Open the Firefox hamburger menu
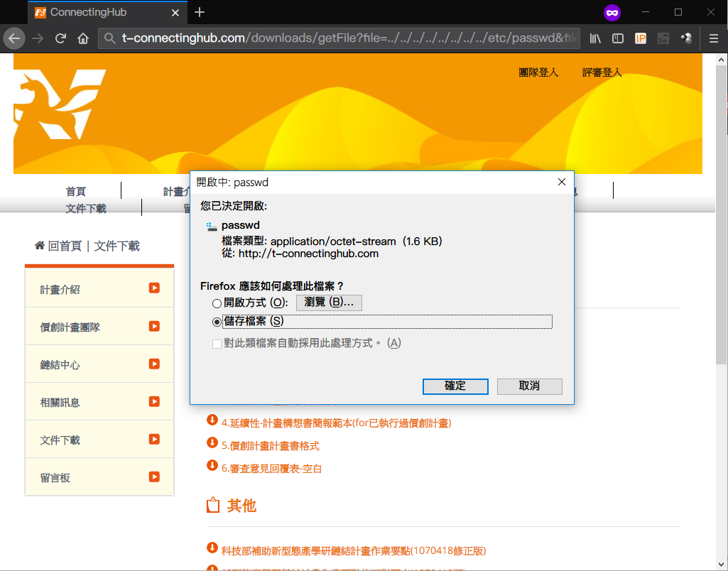This screenshot has width=728, height=571. point(714,38)
